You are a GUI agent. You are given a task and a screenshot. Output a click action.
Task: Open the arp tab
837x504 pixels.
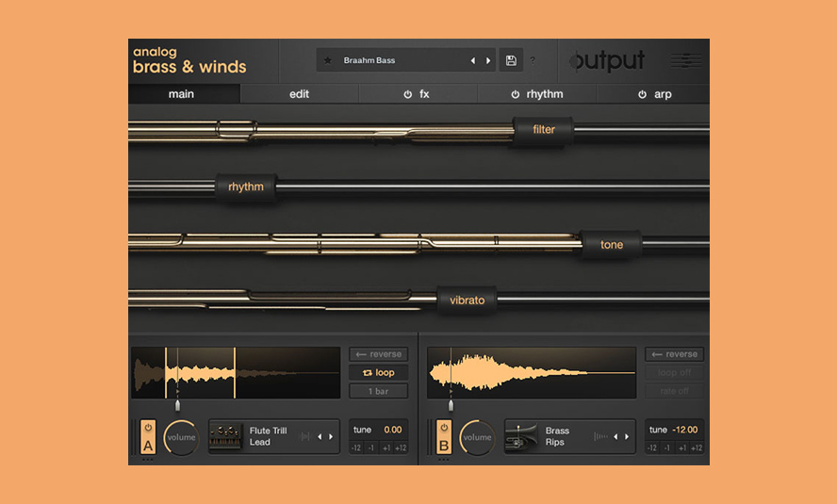click(653, 94)
